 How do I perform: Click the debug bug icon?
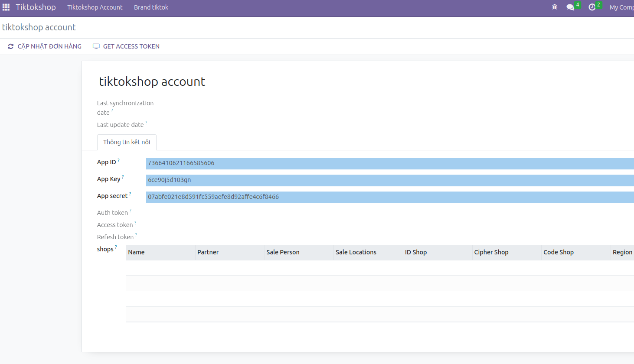(554, 7)
